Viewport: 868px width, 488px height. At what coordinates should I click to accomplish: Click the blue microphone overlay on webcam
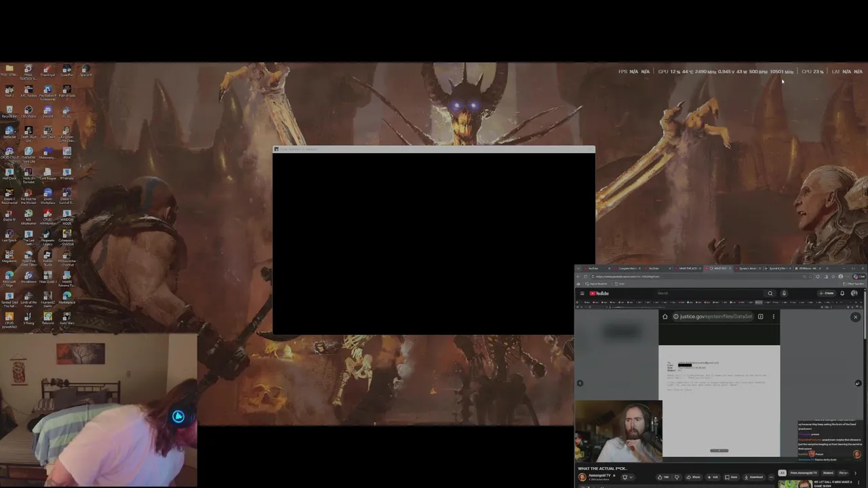coord(178,417)
